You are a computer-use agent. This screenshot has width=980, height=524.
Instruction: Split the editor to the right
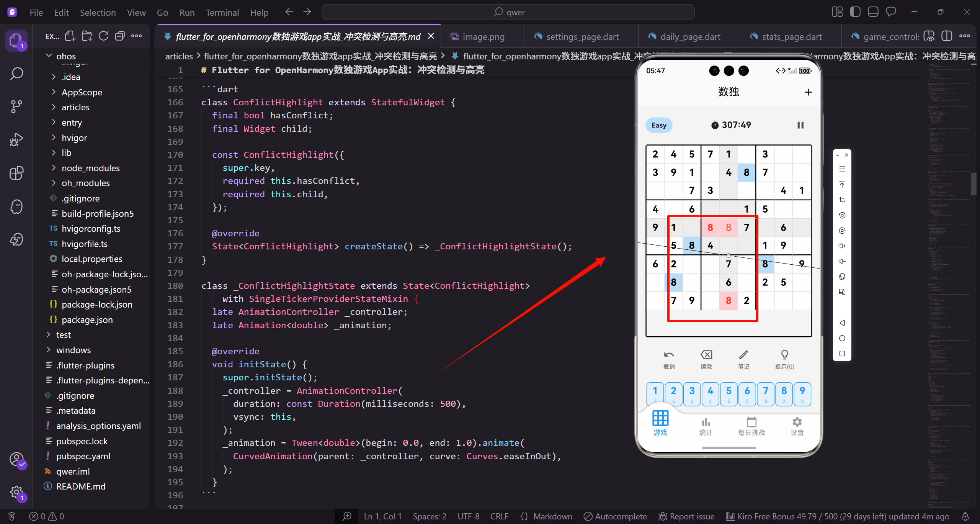(947, 36)
